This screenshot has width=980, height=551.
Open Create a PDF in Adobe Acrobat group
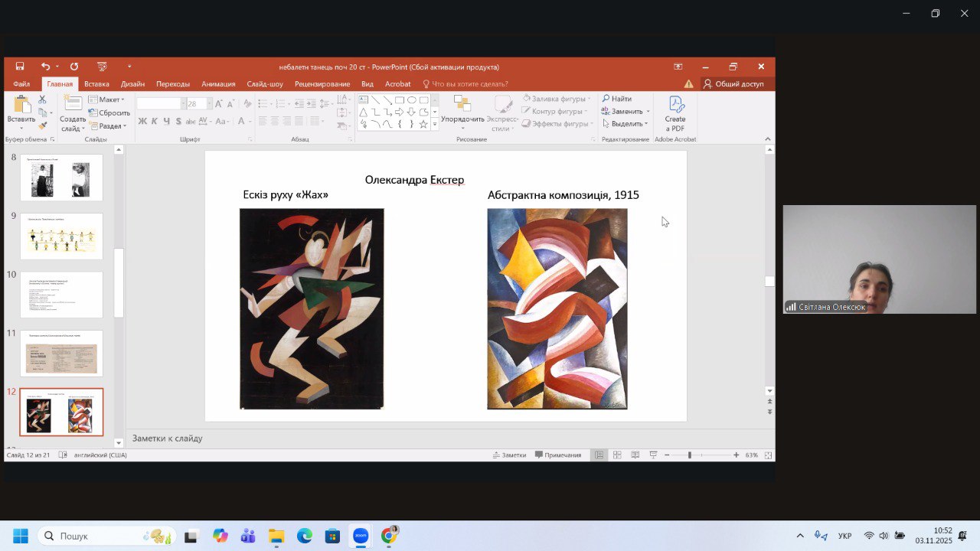pyautogui.click(x=675, y=113)
